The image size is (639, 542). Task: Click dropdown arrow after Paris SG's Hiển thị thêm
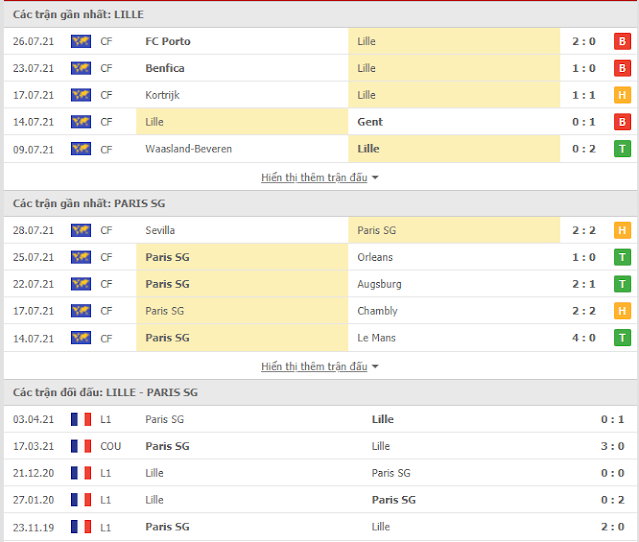[375, 367]
